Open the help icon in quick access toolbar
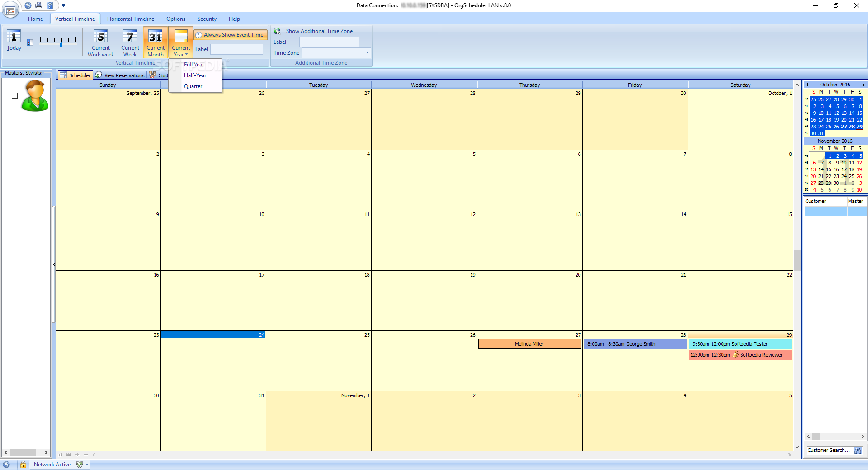 point(50,5)
